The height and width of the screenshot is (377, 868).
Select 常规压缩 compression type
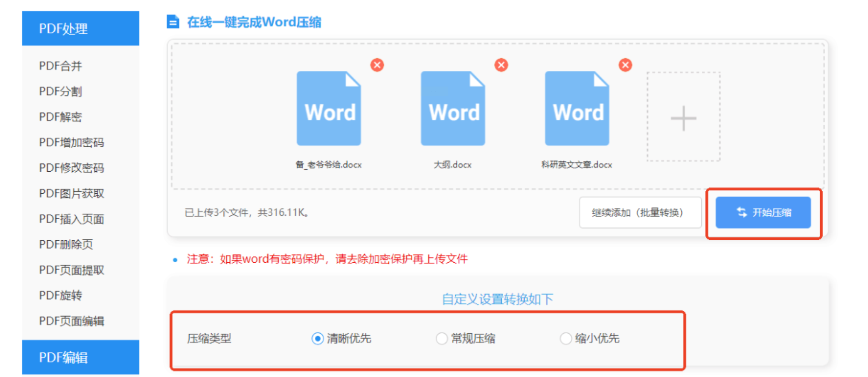(x=442, y=339)
